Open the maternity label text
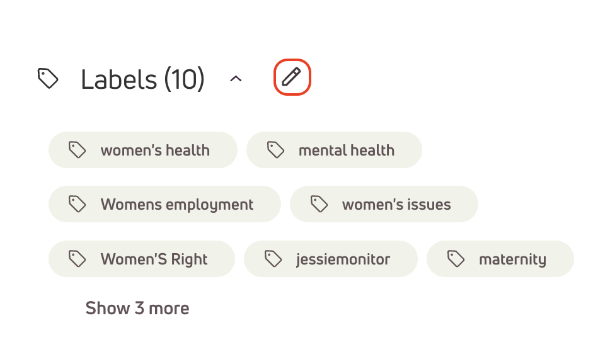 coord(513,259)
